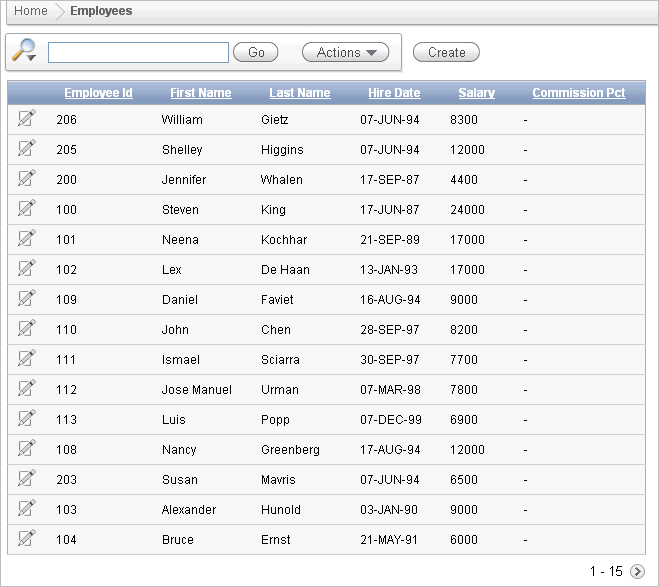The width and height of the screenshot is (659, 587).
Task: Edit employee 100 Steven King
Action: tap(26, 208)
